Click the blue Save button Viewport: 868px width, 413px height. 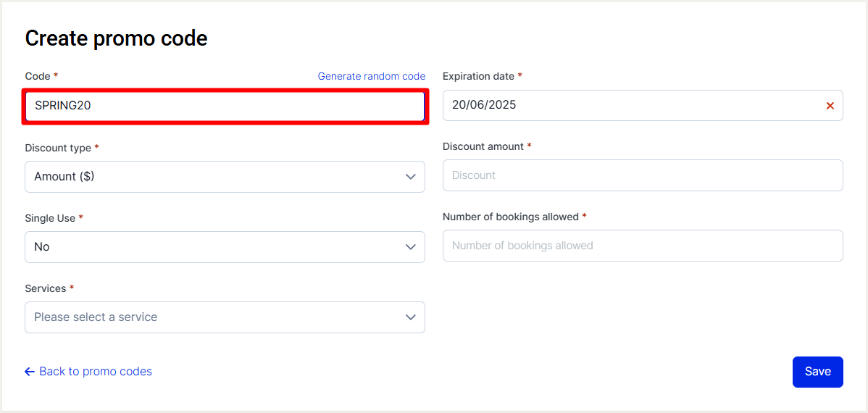point(817,372)
